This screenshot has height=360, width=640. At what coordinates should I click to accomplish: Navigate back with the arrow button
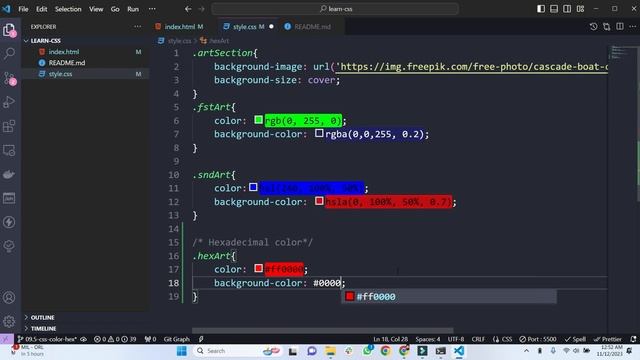[x=188, y=9]
